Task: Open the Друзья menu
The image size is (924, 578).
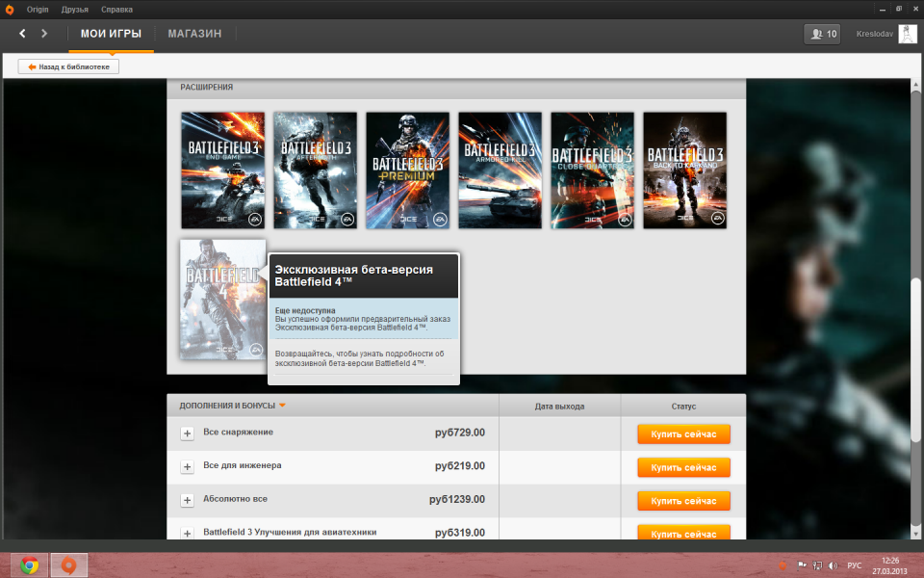Action: coord(75,10)
